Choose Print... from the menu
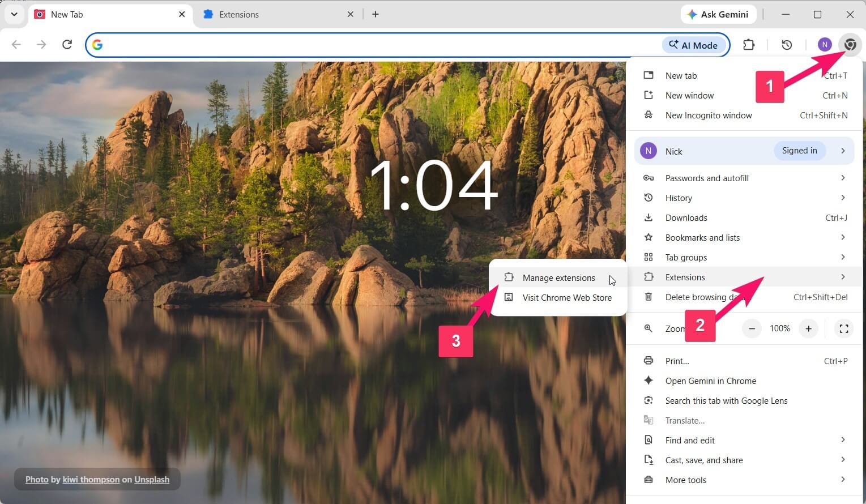The image size is (866, 504). coord(744,361)
